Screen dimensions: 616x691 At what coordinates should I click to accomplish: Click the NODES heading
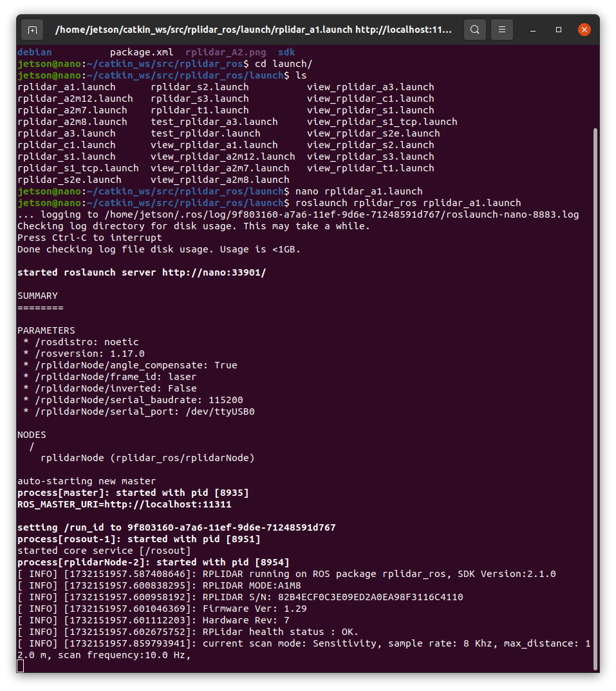(x=32, y=435)
